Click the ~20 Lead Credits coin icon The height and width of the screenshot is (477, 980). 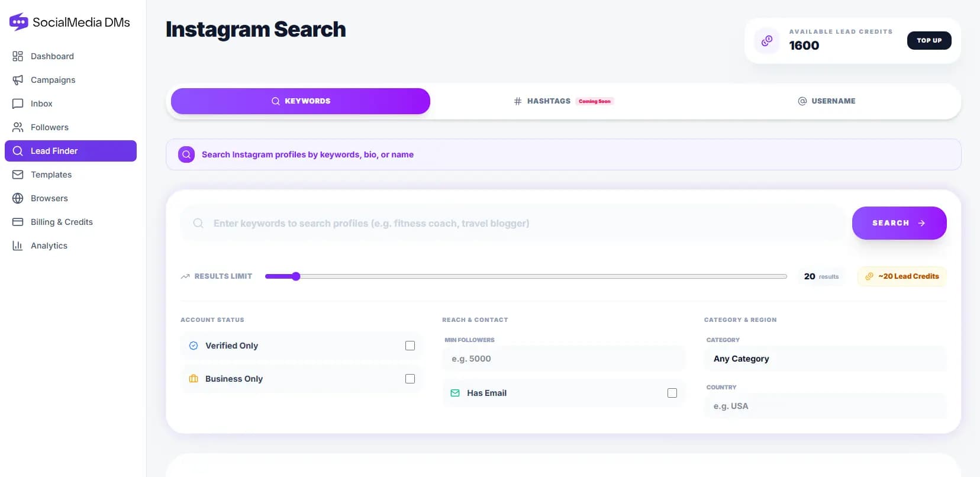coord(869,276)
